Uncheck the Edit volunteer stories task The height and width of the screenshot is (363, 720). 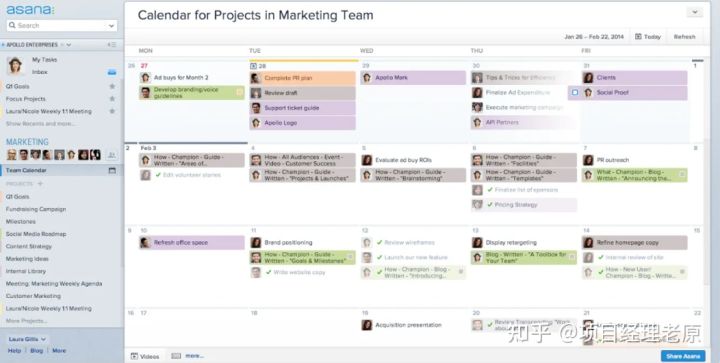pos(158,175)
